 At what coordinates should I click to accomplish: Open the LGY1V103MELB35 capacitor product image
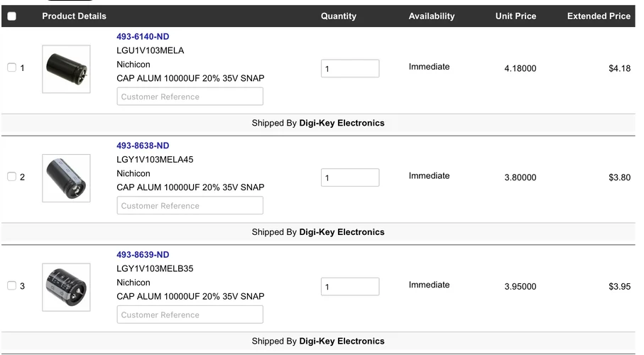pyautogui.click(x=66, y=287)
